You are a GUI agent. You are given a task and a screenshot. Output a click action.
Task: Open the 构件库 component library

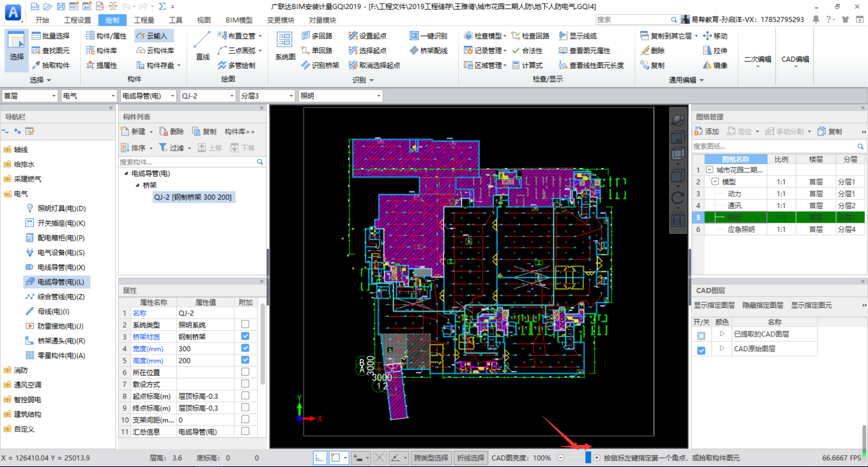102,51
